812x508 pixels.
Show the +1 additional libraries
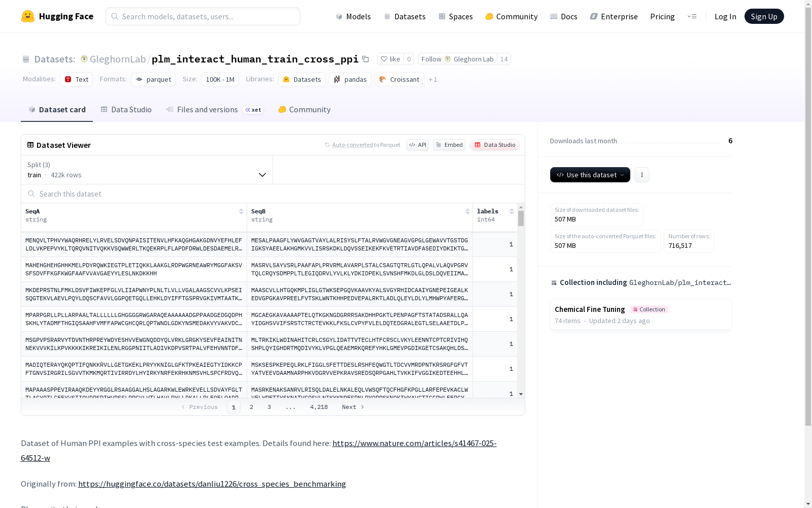point(433,80)
